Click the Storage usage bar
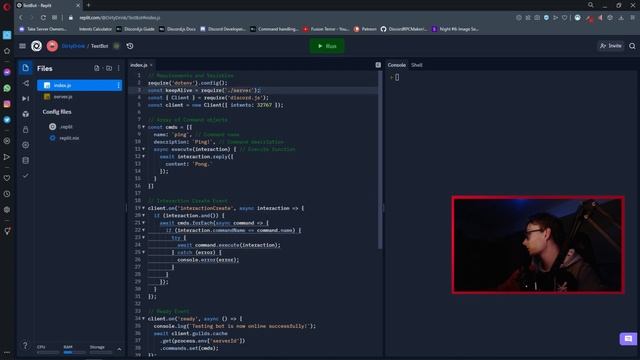 [100, 352]
